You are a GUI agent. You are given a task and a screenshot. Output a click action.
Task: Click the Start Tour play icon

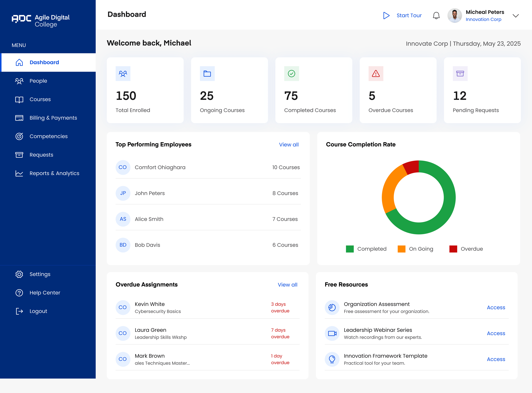386,16
